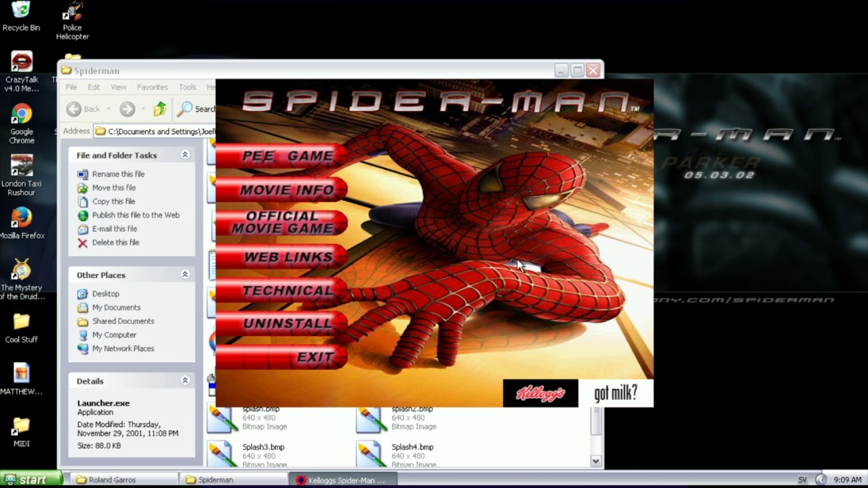This screenshot has height=488, width=868.
Task: Click the Up folder toolbar icon
Action: 160,109
